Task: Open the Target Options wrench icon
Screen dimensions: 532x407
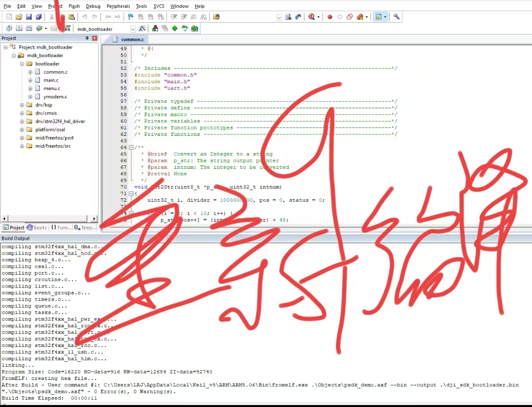Action: point(142,29)
